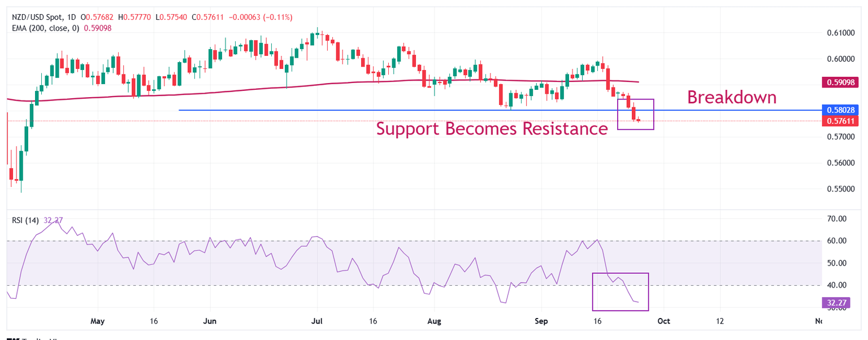Click the EMA value 0.59098 in the legend
Screen dimensions: 868x340
point(97,28)
